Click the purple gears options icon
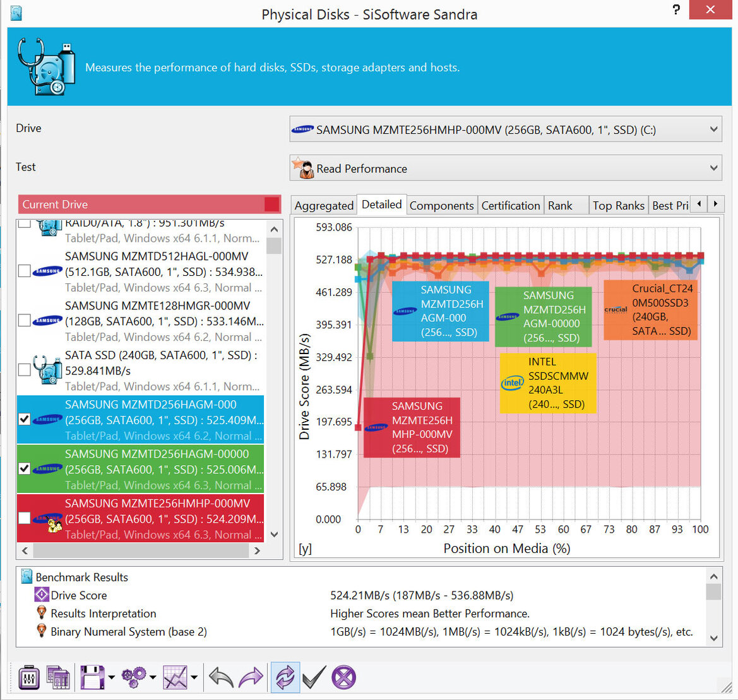Screen dimensions: 738x700 [x=134, y=677]
